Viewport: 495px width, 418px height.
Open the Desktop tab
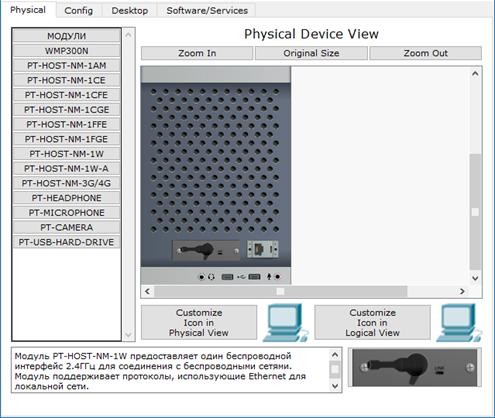[130, 11]
